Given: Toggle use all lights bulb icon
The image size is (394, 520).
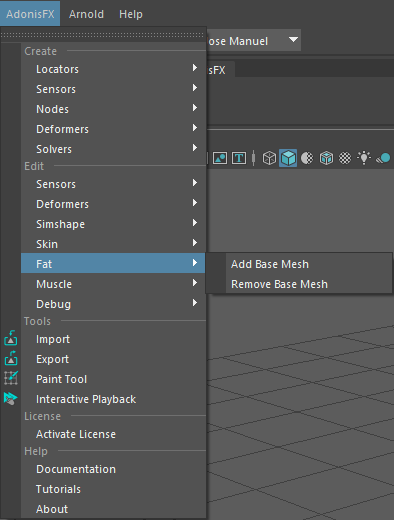Looking at the screenshot, I should coord(364,157).
